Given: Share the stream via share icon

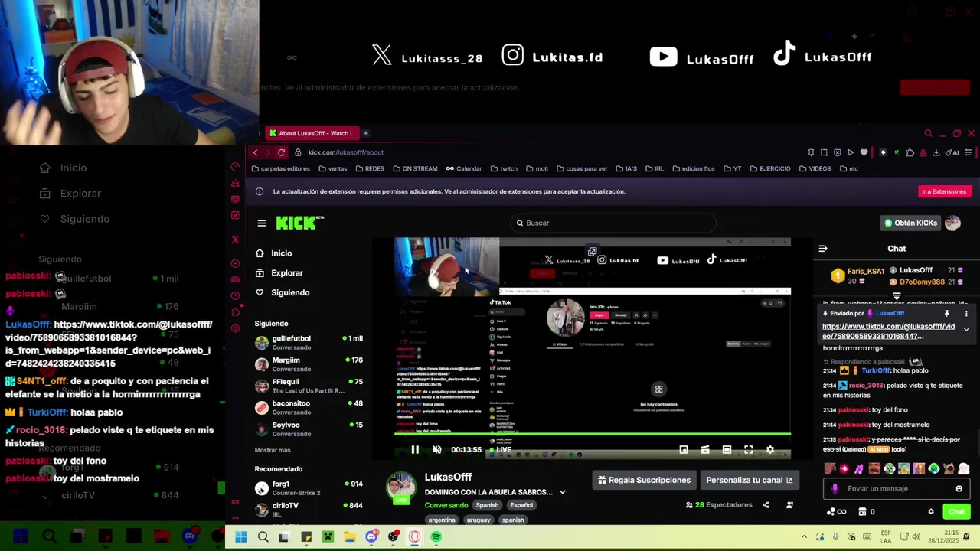Looking at the screenshot, I should pos(766,505).
